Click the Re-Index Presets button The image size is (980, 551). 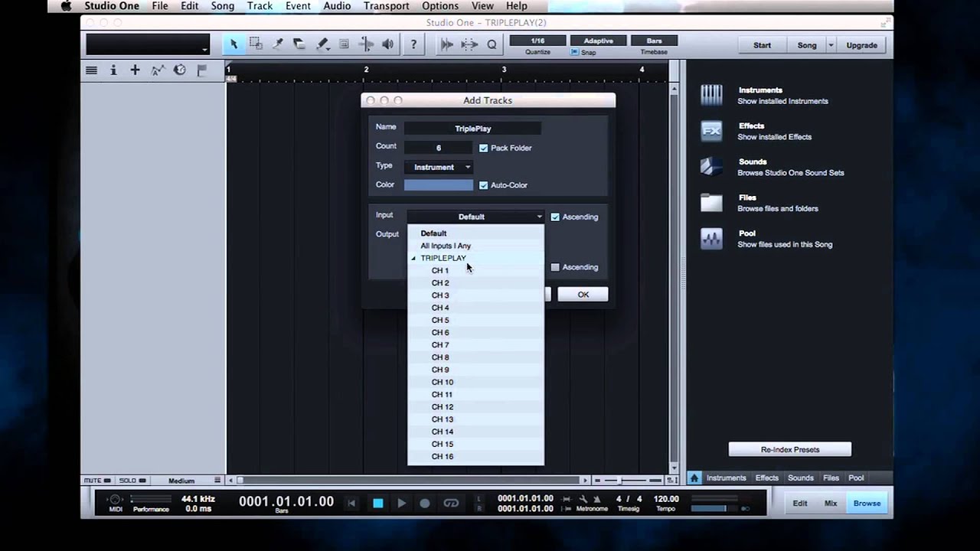click(x=789, y=449)
